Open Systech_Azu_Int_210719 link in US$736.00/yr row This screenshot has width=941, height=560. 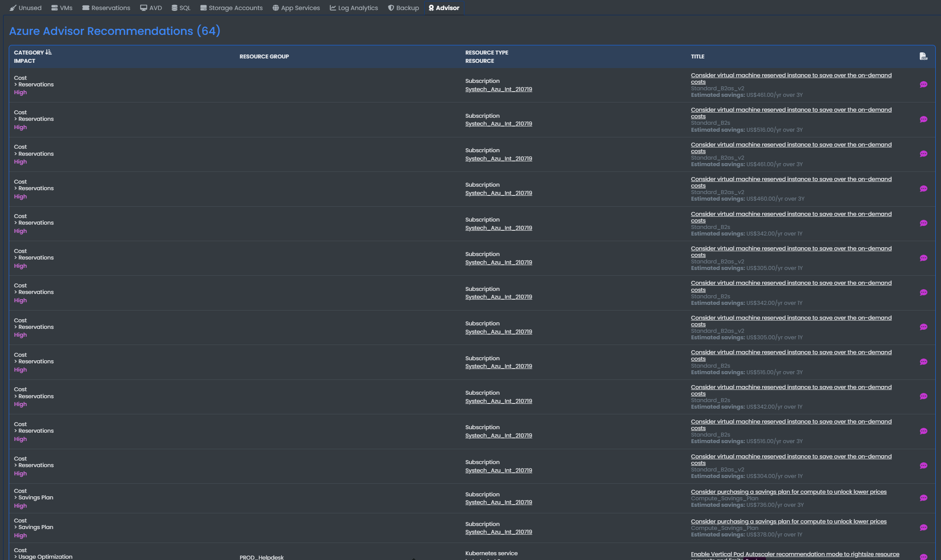pyautogui.click(x=498, y=502)
